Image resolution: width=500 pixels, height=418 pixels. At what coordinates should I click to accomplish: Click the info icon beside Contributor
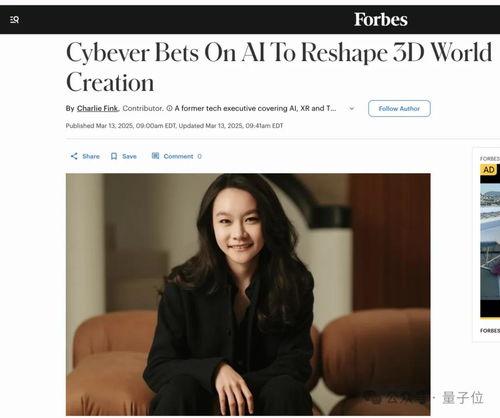pyautogui.click(x=169, y=108)
